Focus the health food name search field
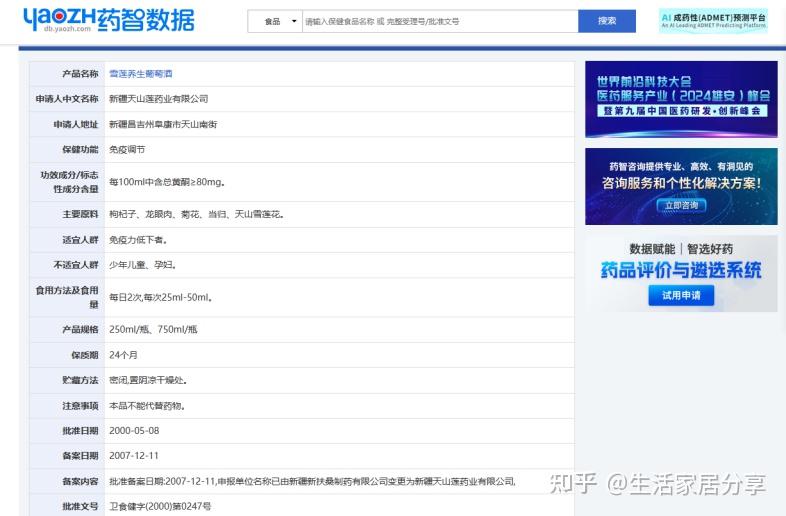The image size is (786, 516). click(440, 22)
